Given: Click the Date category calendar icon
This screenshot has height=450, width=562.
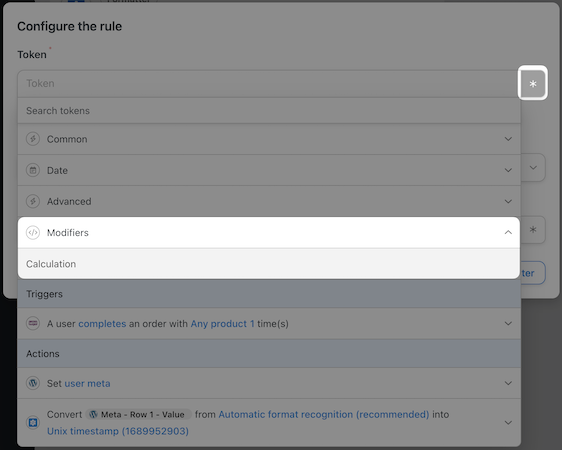Looking at the screenshot, I should pos(33,170).
